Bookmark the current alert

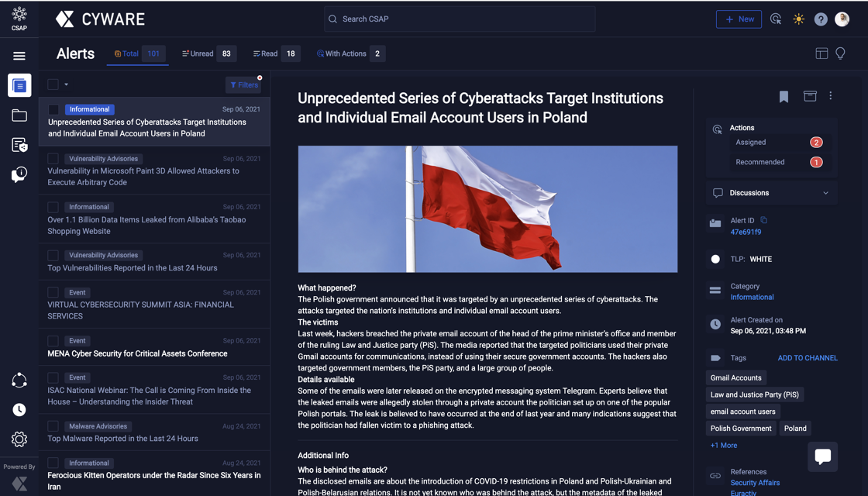[x=784, y=97]
